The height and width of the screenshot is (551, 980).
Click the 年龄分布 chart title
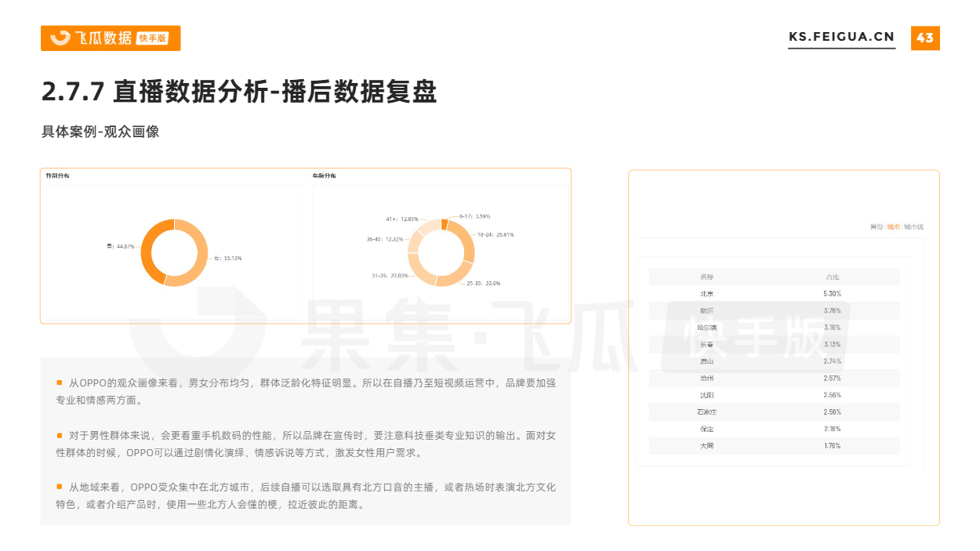[x=324, y=176]
